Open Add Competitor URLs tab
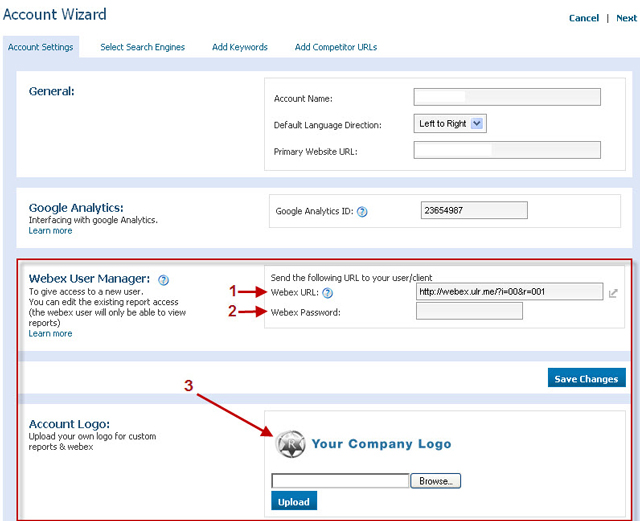 [336, 47]
